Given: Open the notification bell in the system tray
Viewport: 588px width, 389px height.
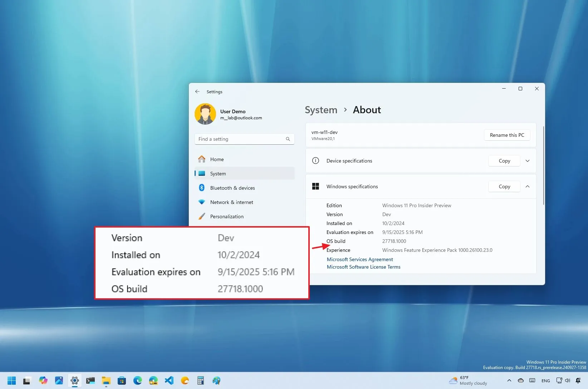Looking at the screenshot, I should tap(578, 380).
